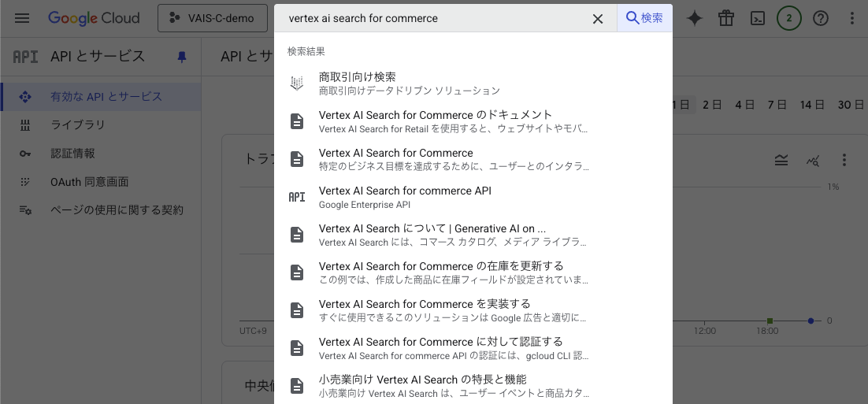Open 小売業向け Vertex AI Search の特長と機能 result
Image resolution: width=868 pixels, height=404 pixels.
click(473, 386)
